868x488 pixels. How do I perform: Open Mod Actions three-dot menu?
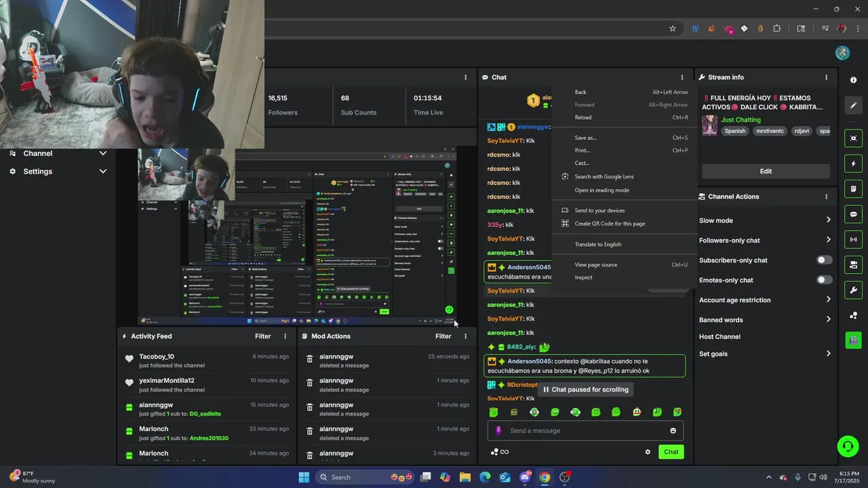(x=465, y=336)
